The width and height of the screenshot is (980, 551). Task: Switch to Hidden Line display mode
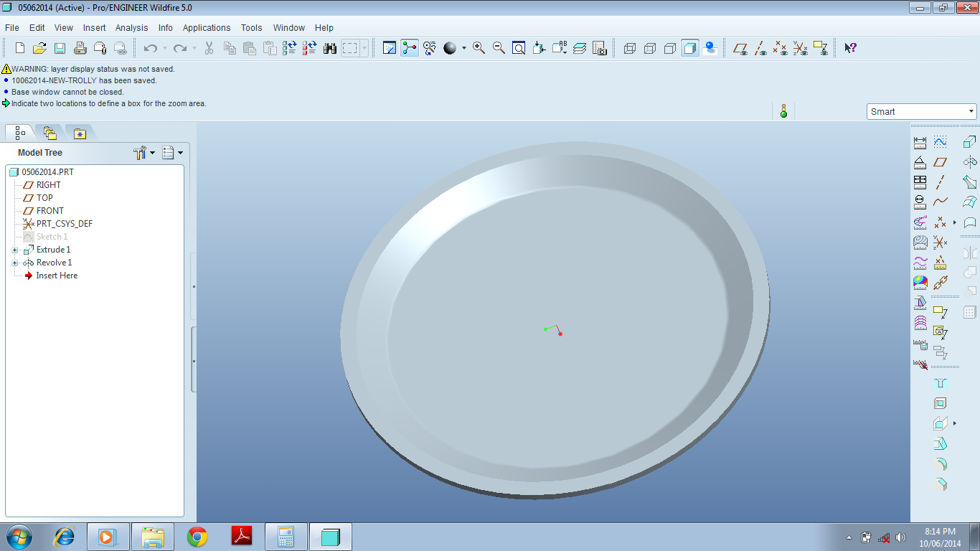click(650, 48)
